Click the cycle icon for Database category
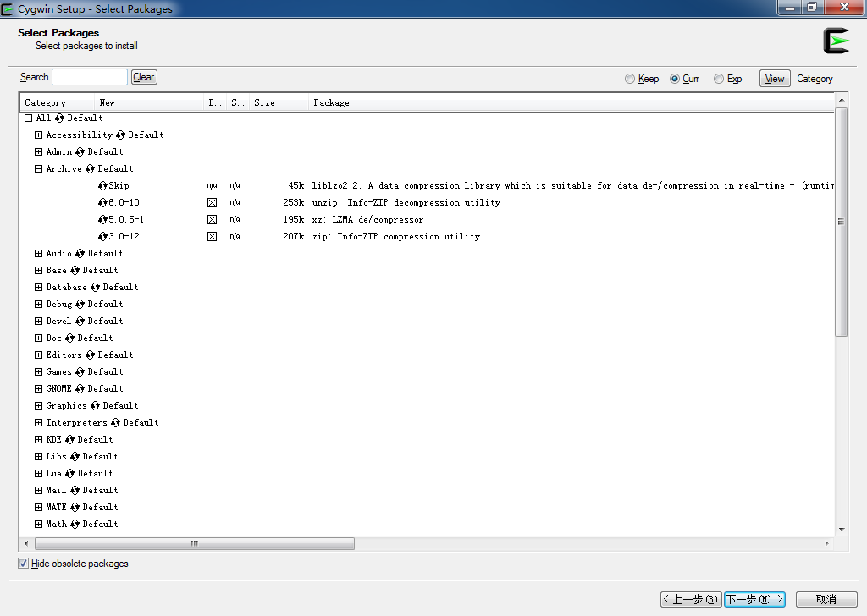 point(95,288)
